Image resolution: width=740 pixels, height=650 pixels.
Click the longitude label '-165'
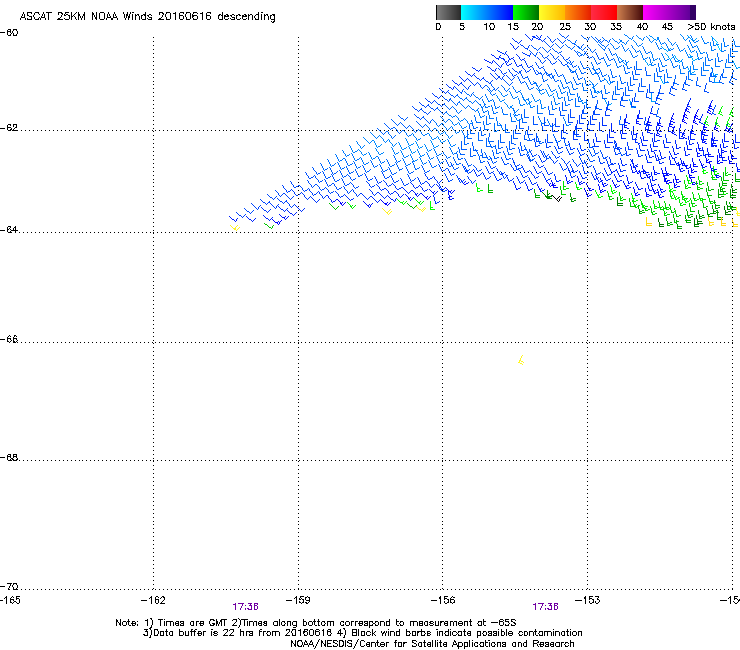point(10,600)
